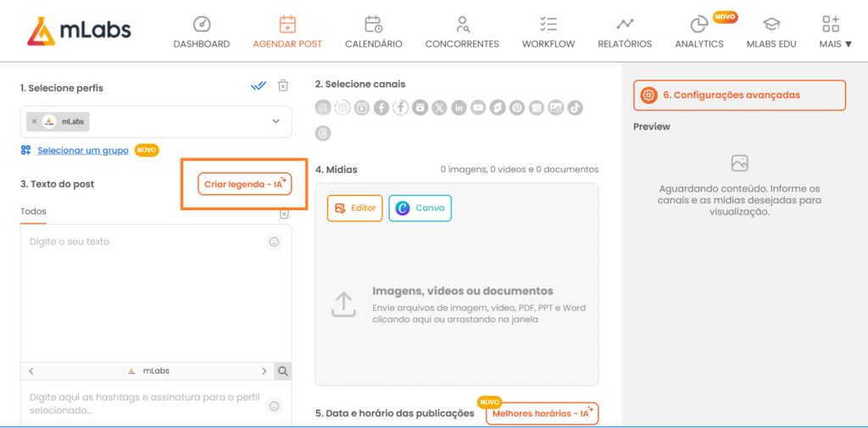
Task: Open mLabs EDU
Action: tap(771, 32)
